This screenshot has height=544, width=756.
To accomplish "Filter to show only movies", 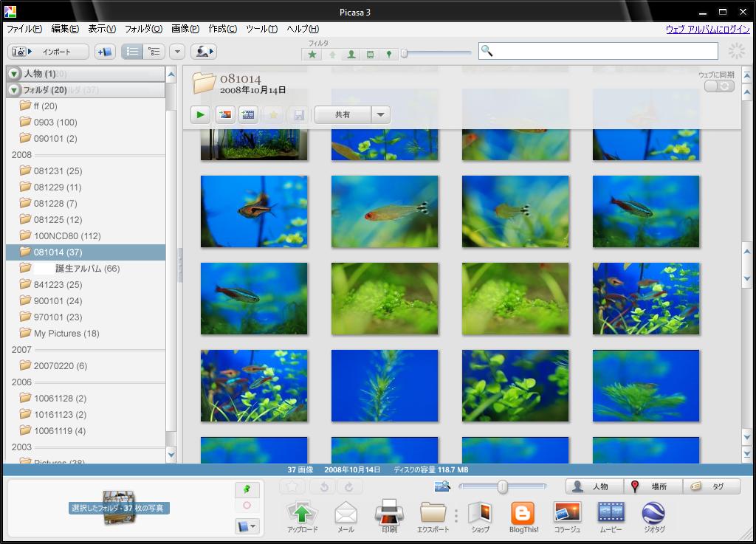I will click(370, 55).
